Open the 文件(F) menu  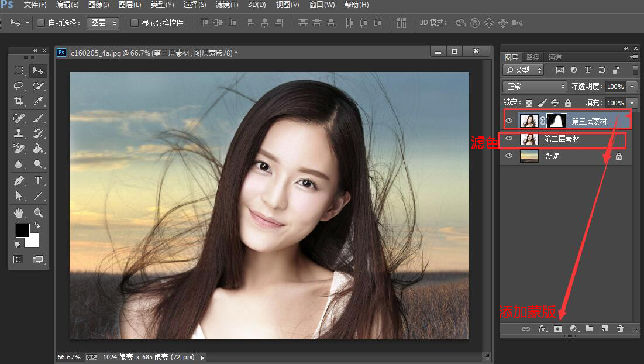(x=35, y=5)
